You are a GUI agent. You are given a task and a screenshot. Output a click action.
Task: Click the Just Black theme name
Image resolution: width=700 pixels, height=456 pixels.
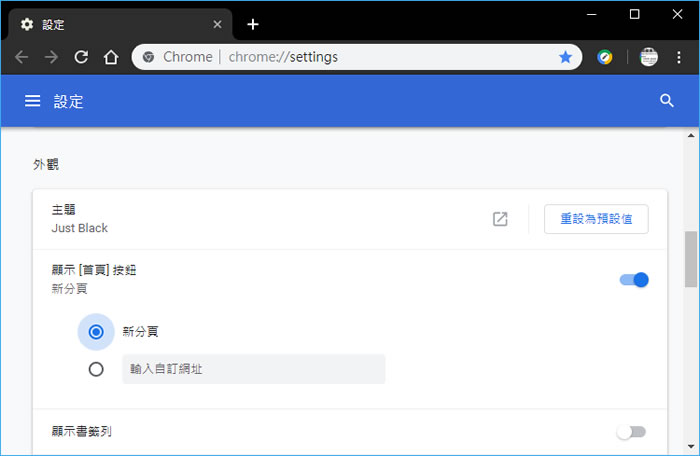coord(79,228)
